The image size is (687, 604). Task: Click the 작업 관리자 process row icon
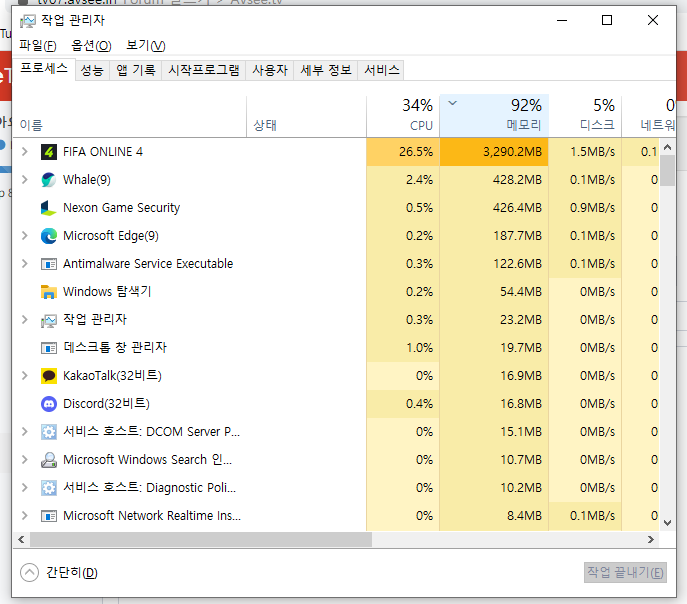pos(49,321)
